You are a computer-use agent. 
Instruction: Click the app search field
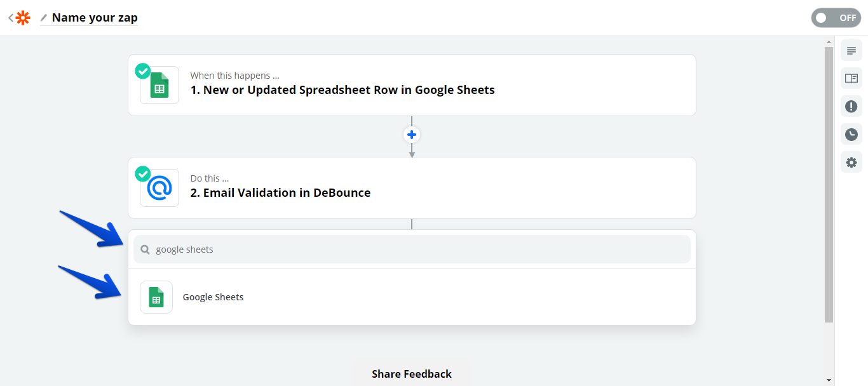[412, 250]
